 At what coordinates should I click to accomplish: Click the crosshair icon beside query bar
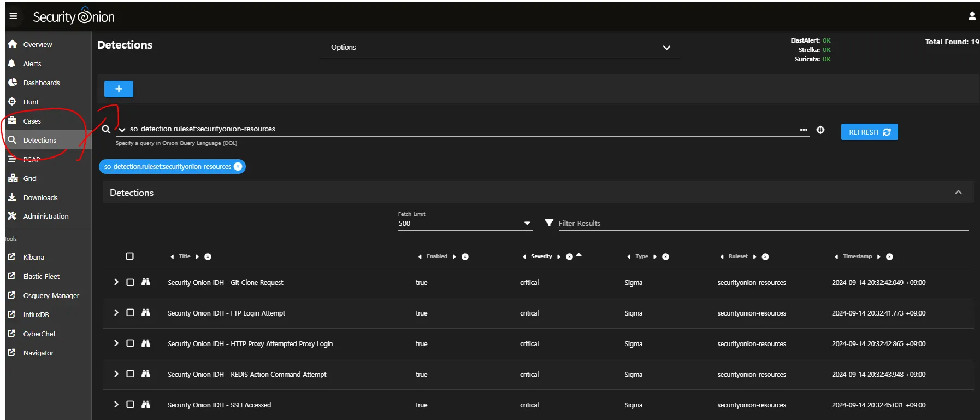click(x=820, y=130)
